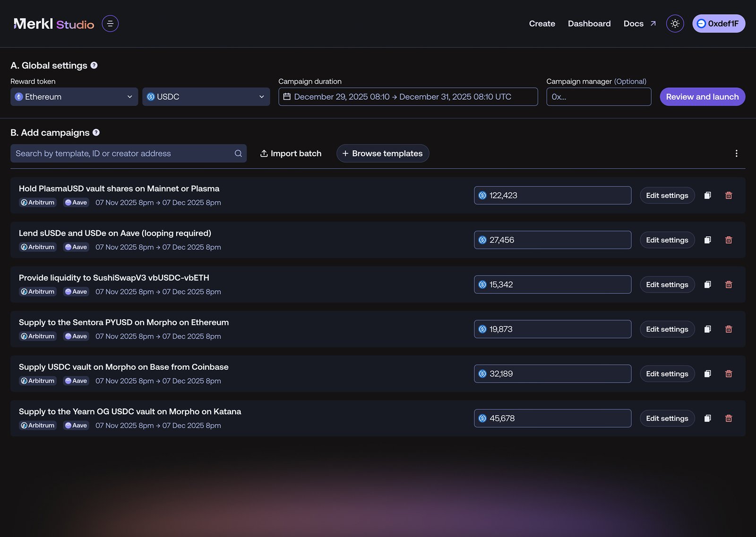
Task: Open the campaign duration date picker
Action: 408,97
